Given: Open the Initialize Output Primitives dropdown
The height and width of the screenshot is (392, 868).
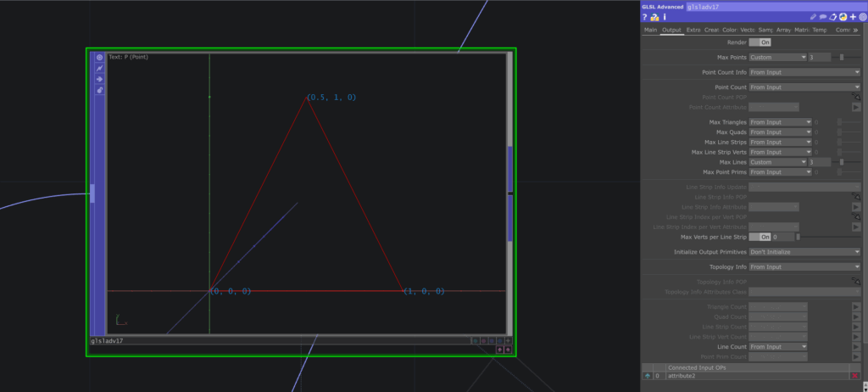Looking at the screenshot, I should pos(804,252).
